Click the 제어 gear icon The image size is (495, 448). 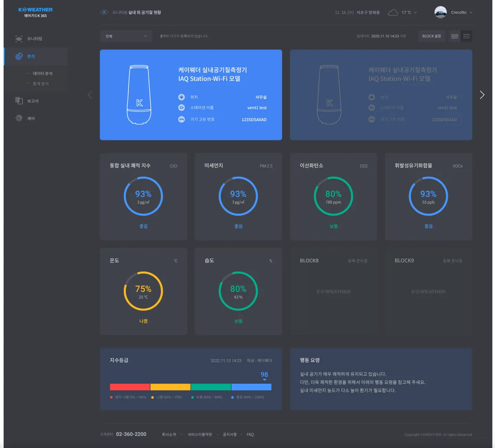[x=19, y=118]
